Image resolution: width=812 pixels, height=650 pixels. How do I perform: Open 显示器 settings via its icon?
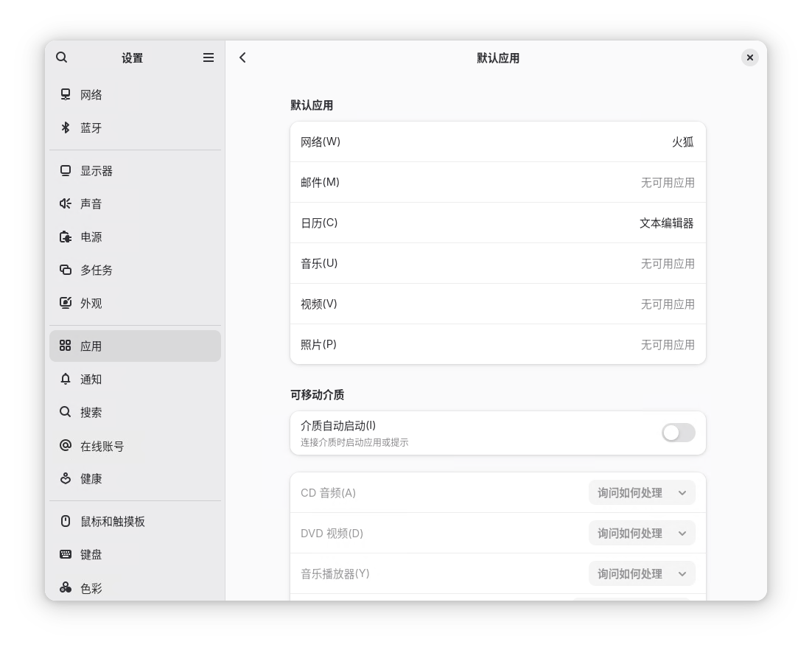click(65, 170)
